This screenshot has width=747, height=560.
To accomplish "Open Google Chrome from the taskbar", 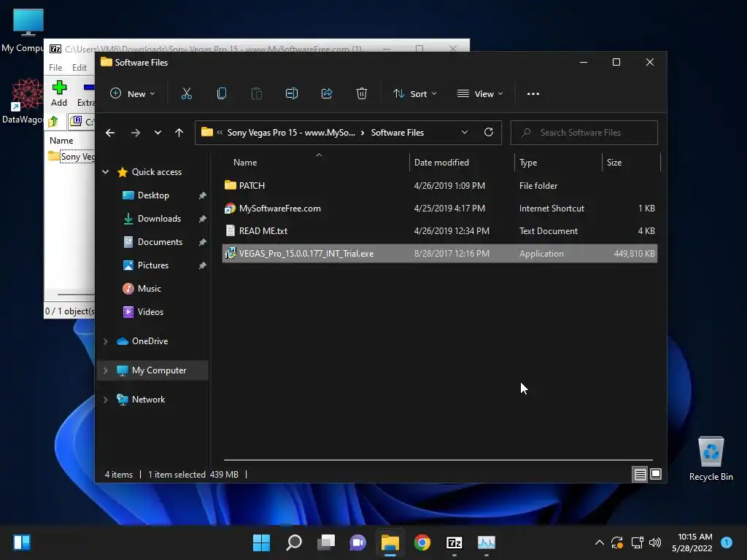I will (422, 542).
